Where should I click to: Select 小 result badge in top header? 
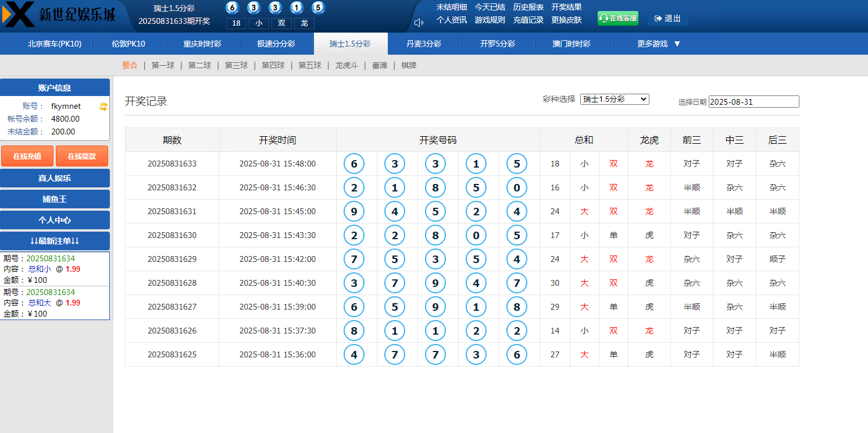[x=259, y=24]
